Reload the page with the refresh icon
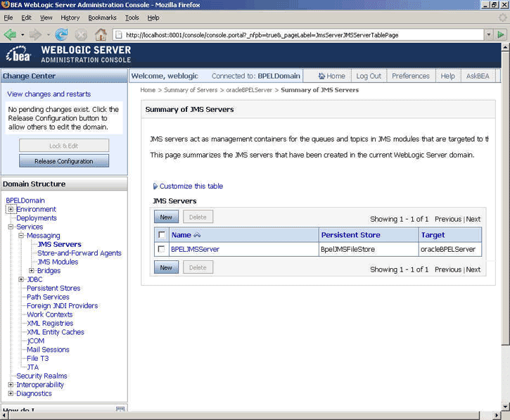Screen dimensions: 510x420 61,34
